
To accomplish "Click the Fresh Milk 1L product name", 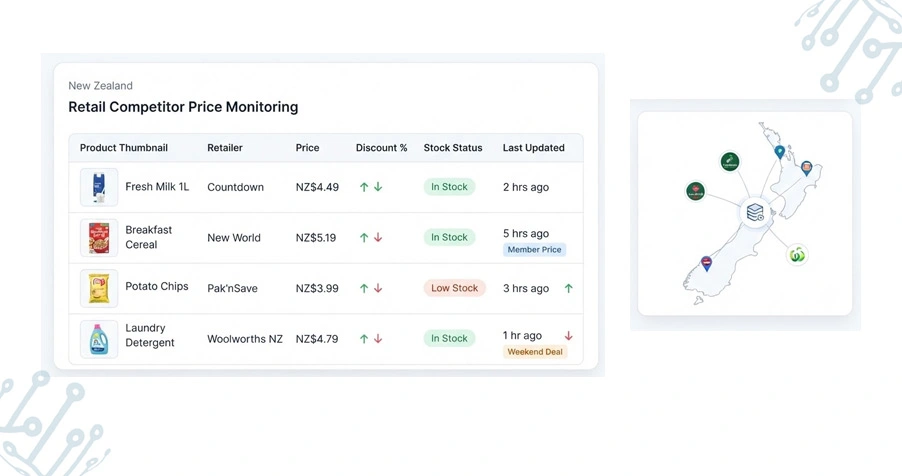I will (157, 186).
